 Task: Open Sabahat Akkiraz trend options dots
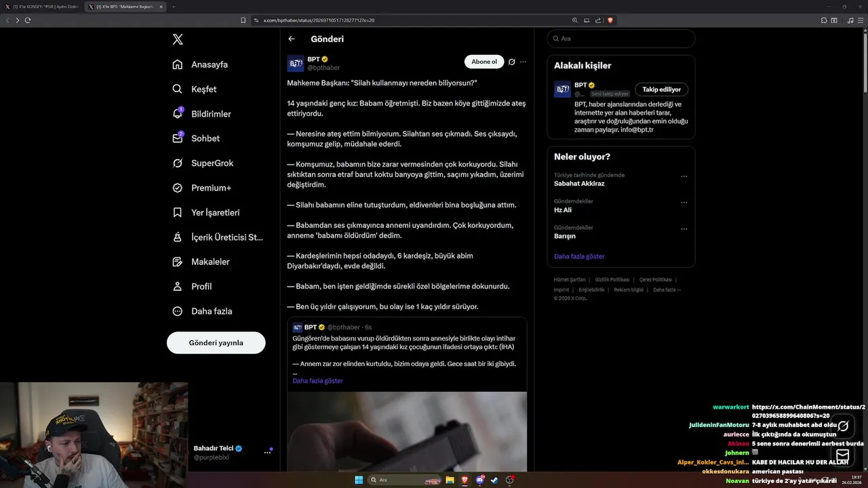click(684, 176)
